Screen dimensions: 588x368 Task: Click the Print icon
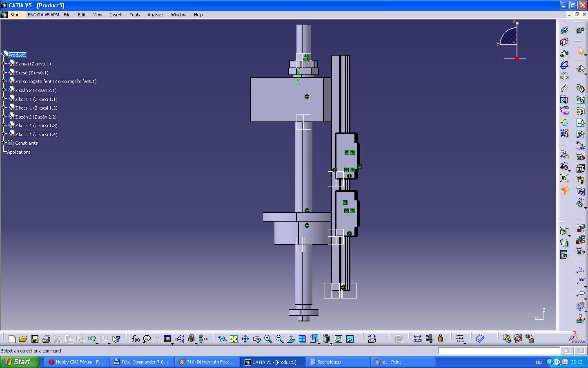point(46,339)
